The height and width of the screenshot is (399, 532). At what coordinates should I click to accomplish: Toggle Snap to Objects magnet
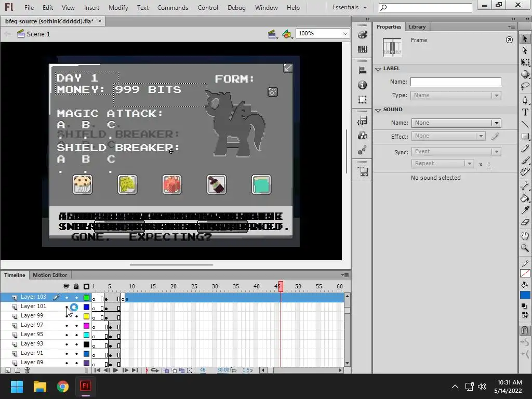tap(525, 329)
